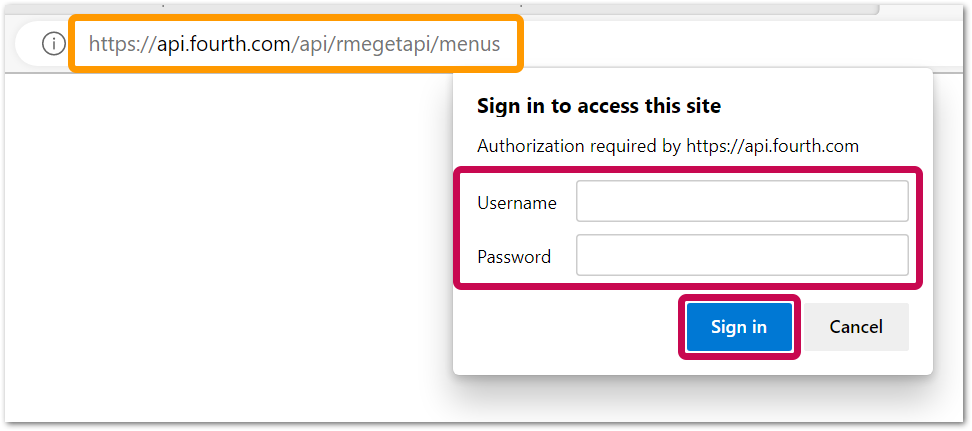Click the Password label text

514,257
